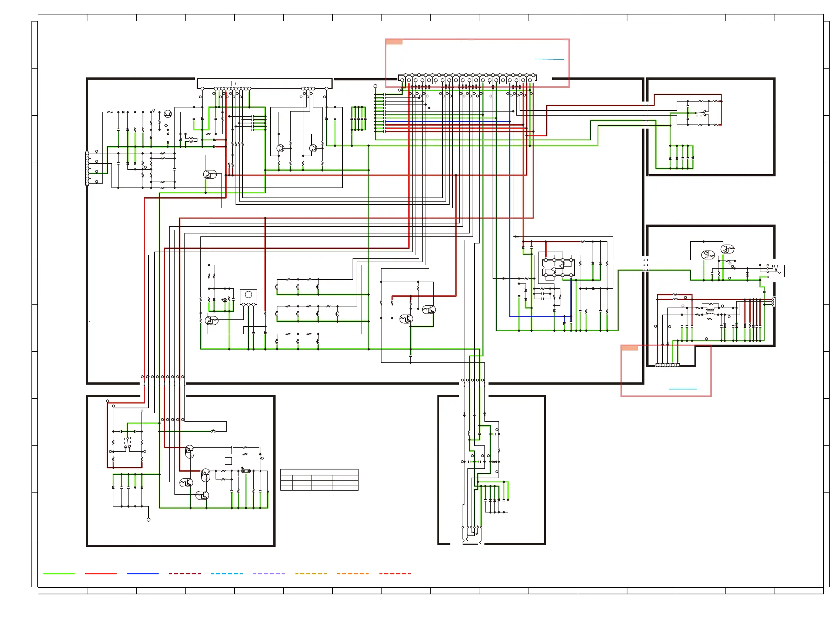Click the vertical multi-pin connector on left edge
The width and height of the screenshot is (840, 624).
pyautogui.click(x=87, y=168)
